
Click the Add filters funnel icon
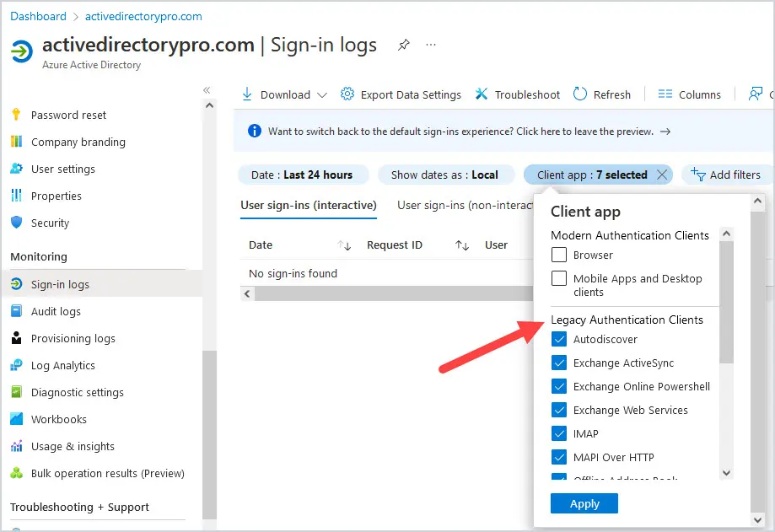[x=698, y=175]
